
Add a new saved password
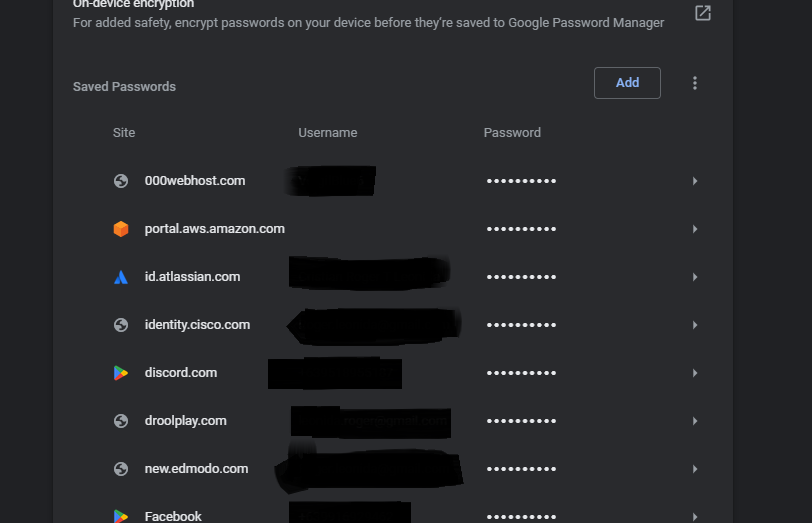point(627,83)
